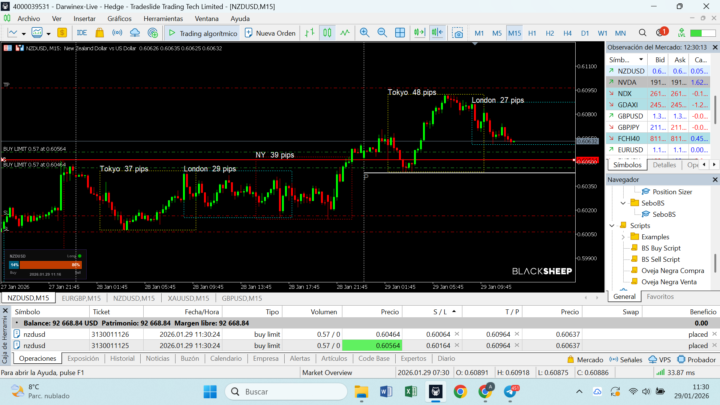
Task: Open the Insertar menu
Action: (x=84, y=19)
